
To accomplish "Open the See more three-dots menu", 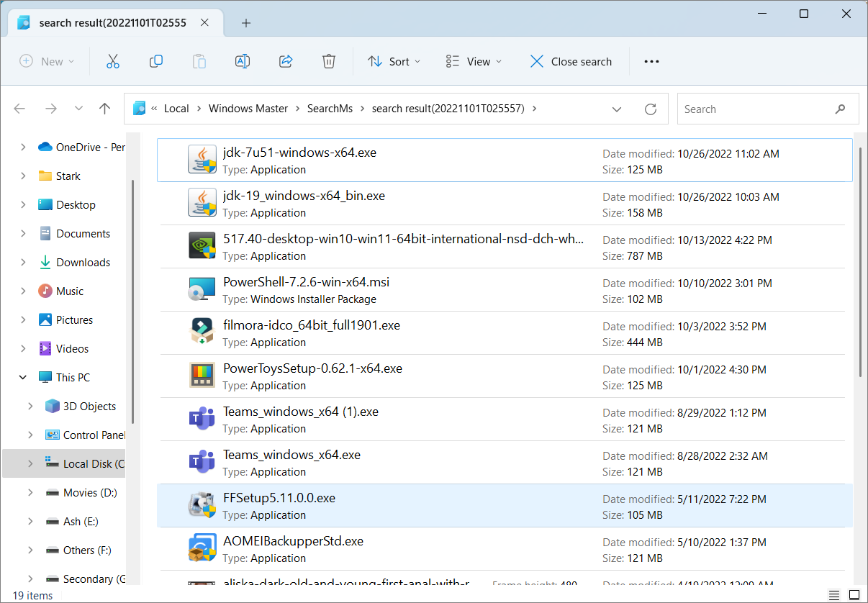I will click(651, 61).
